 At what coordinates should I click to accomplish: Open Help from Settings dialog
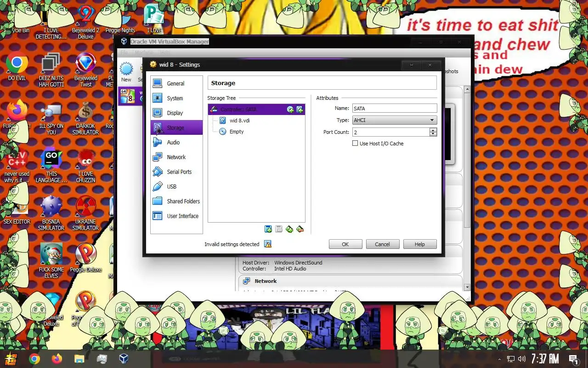click(x=420, y=244)
